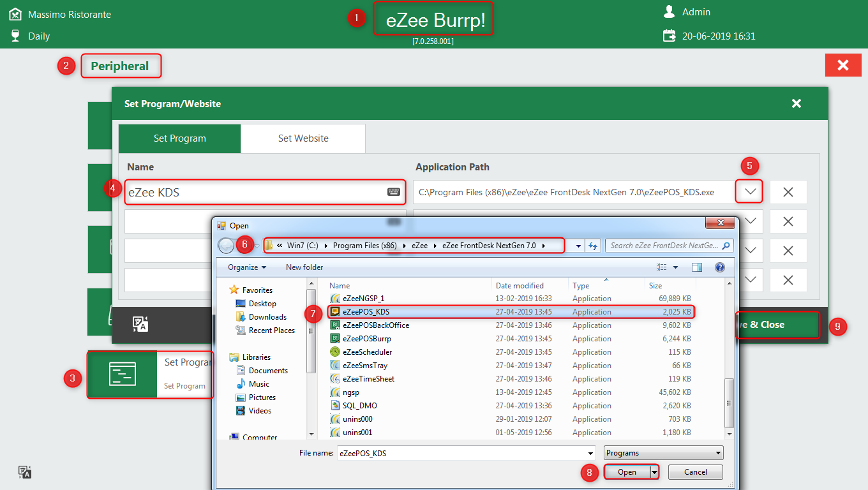Open the browse dropdown for eZee KDS path
The image size is (868, 490).
[751, 191]
